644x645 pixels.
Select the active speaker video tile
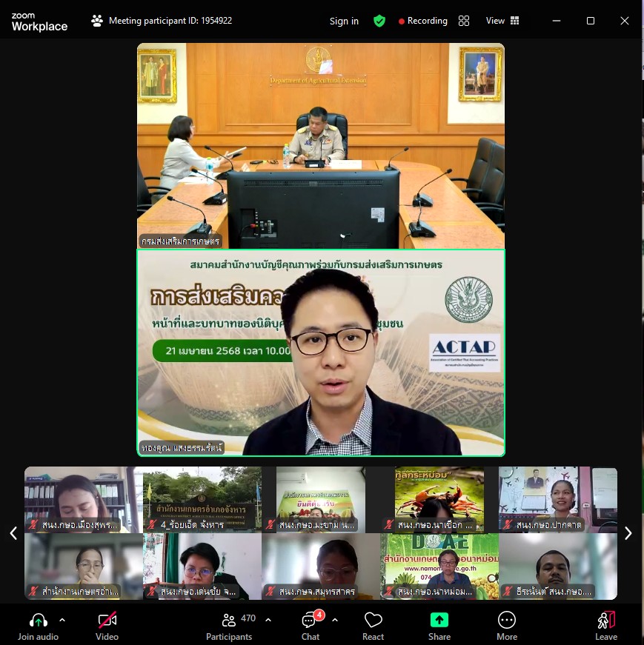320,352
